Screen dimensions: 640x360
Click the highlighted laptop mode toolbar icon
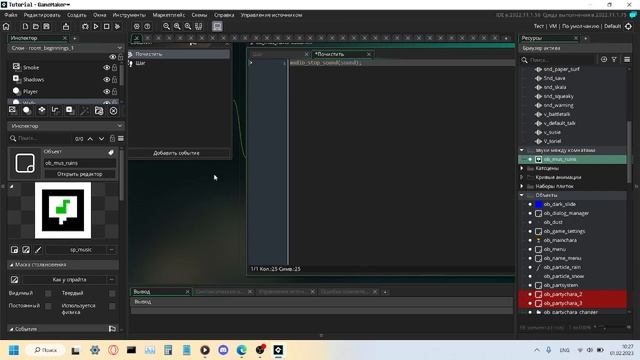(217, 27)
